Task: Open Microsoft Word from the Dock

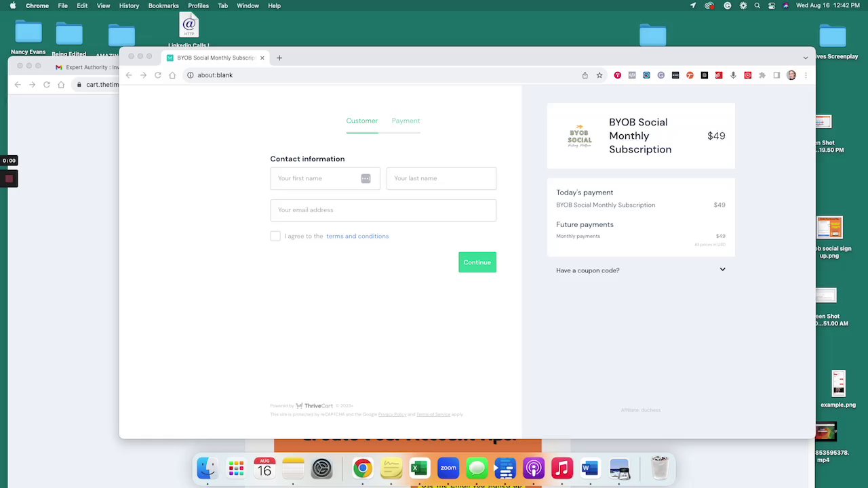Action: pyautogui.click(x=591, y=468)
